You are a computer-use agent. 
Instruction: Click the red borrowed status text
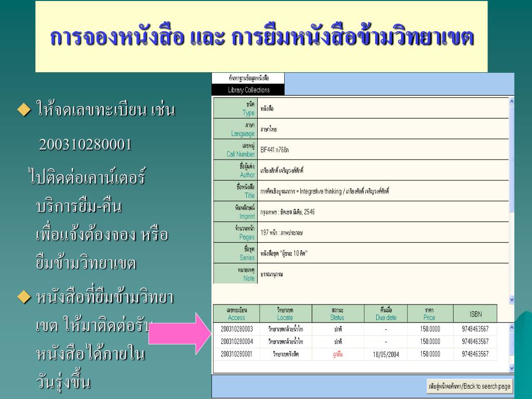pos(338,354)
